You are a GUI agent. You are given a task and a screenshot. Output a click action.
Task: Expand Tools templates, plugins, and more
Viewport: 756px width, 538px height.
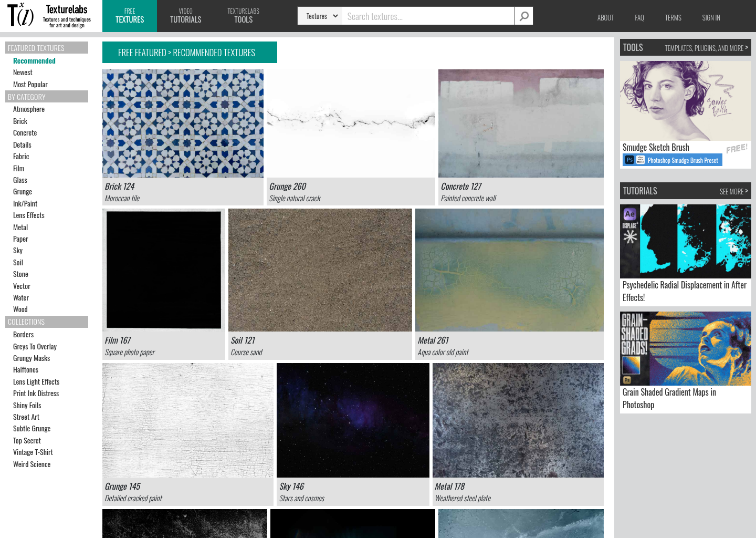(706, 48)
